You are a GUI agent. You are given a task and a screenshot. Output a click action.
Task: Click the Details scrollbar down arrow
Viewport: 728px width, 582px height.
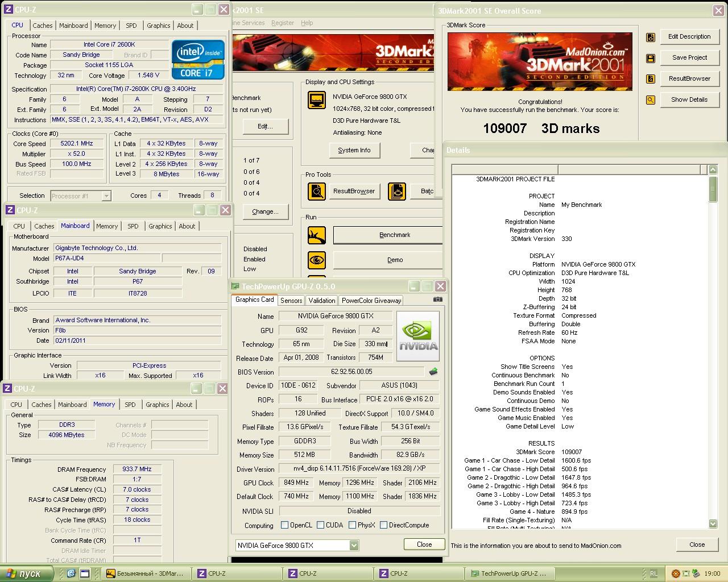click(713, 524)
